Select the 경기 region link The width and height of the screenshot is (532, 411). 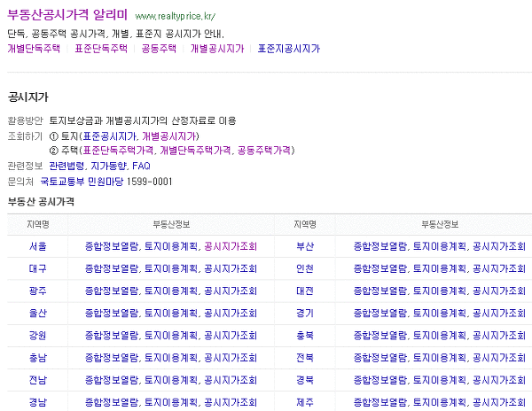(x=305, y=313)
